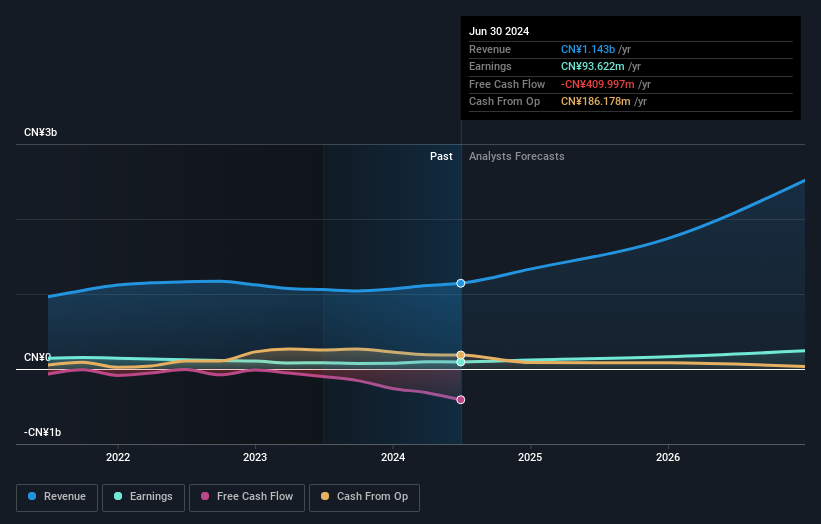Click the Free Cash Flow label in tooltip
This screenshot has height=524, width=821.
[507, 84]
